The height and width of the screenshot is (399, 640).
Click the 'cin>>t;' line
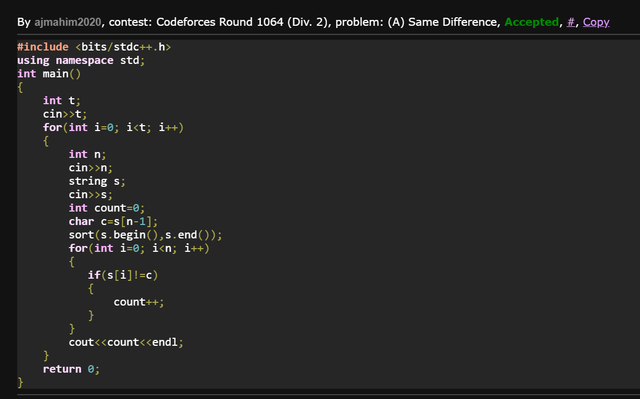[x=65, y=114]
